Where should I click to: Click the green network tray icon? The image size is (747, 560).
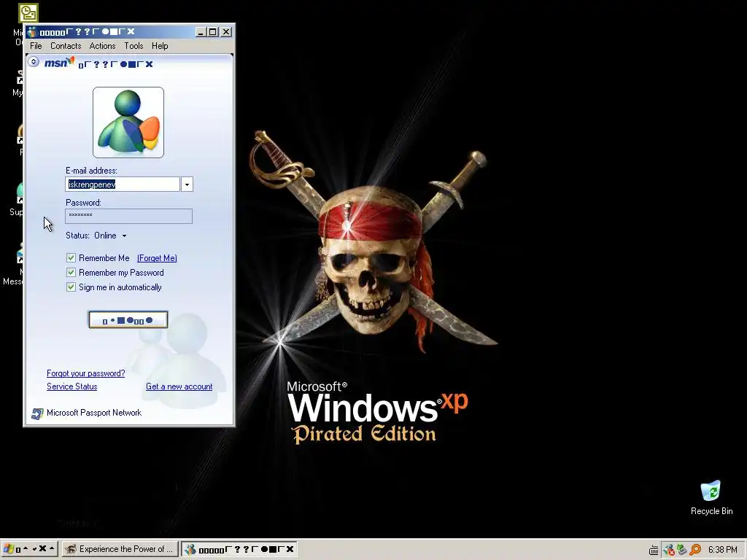point(682,550)
